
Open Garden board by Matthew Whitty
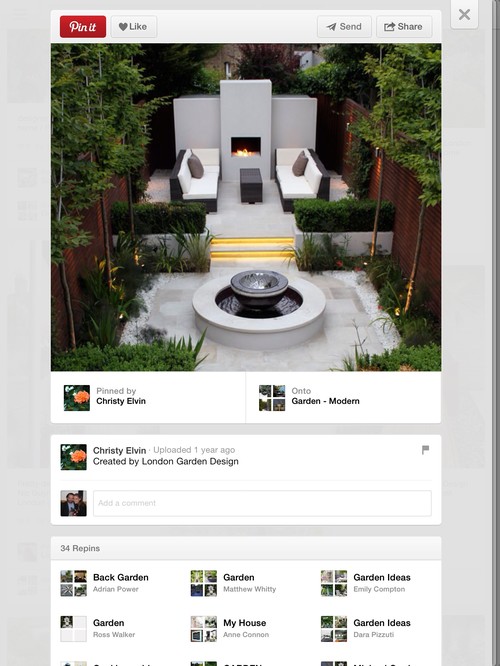[x=239, y=577]
